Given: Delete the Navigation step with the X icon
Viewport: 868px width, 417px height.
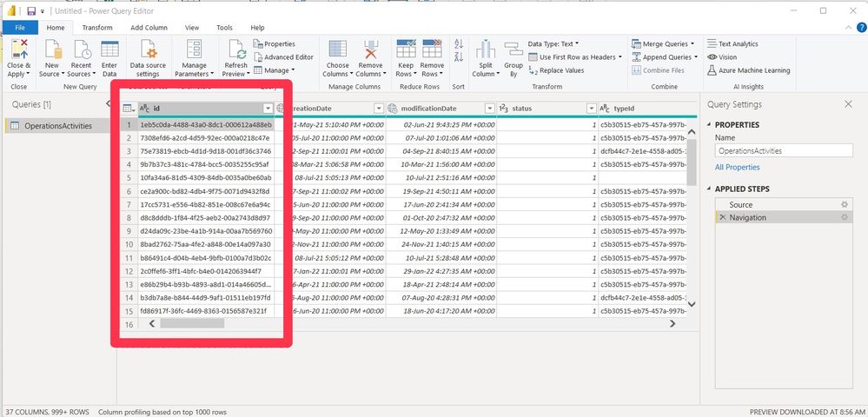Looking at the screenshot, I should 722,218.
